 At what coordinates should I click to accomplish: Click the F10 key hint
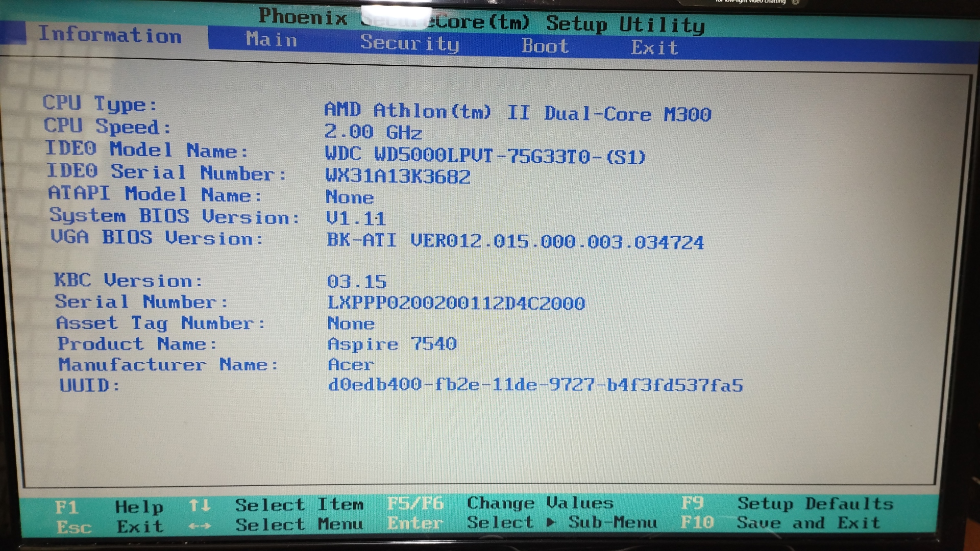coord(697,522)
